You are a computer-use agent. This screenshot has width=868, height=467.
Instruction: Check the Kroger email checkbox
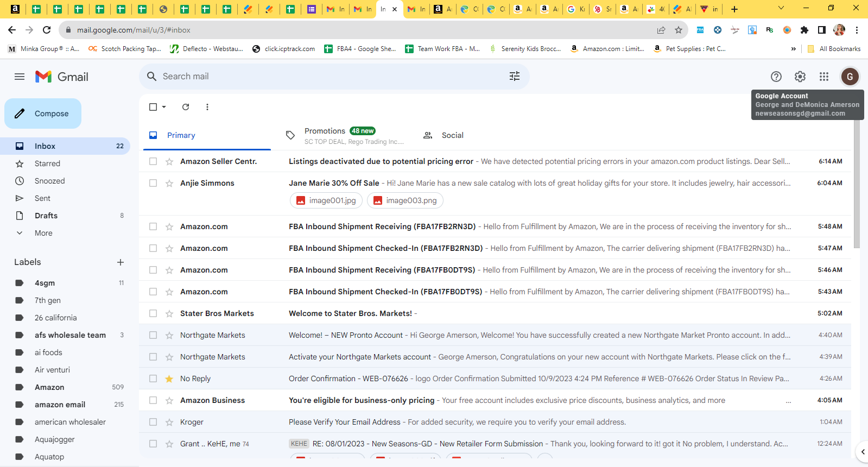click(153, 422)
